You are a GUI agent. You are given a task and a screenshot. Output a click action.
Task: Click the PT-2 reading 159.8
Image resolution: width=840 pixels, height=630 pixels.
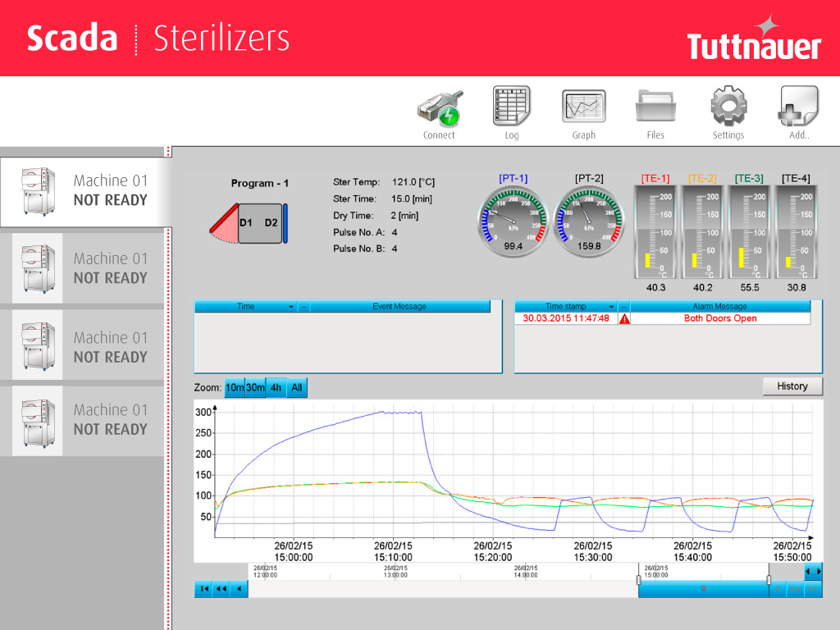(589, 246)
